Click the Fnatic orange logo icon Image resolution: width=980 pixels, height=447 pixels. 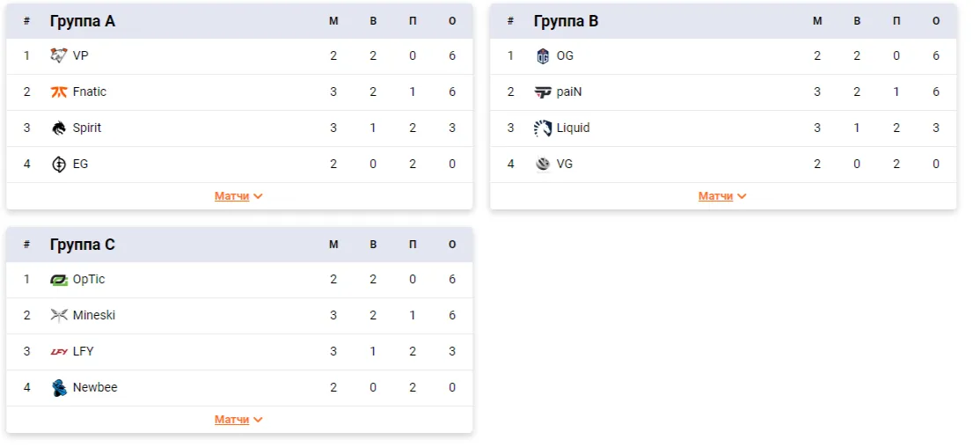[x=58, y=92]
